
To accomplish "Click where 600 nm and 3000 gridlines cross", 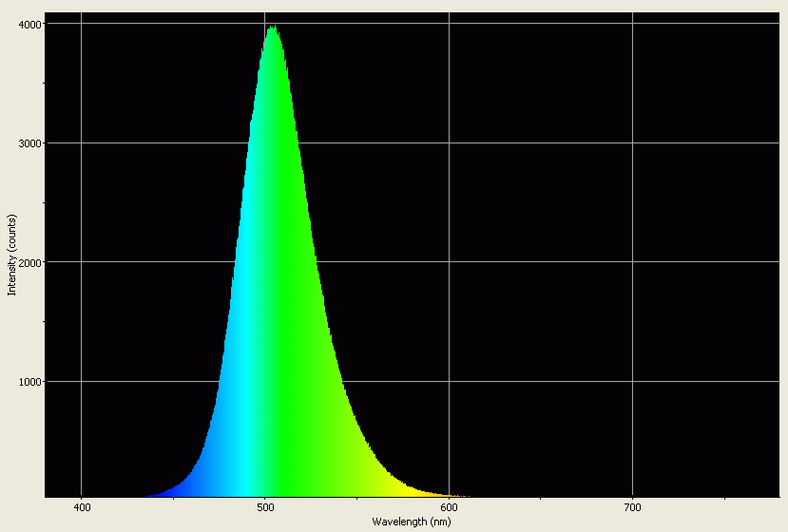I will (449, 143).
